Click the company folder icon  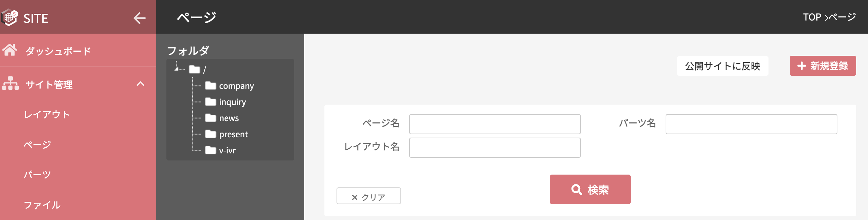click(x=210, y=85)
